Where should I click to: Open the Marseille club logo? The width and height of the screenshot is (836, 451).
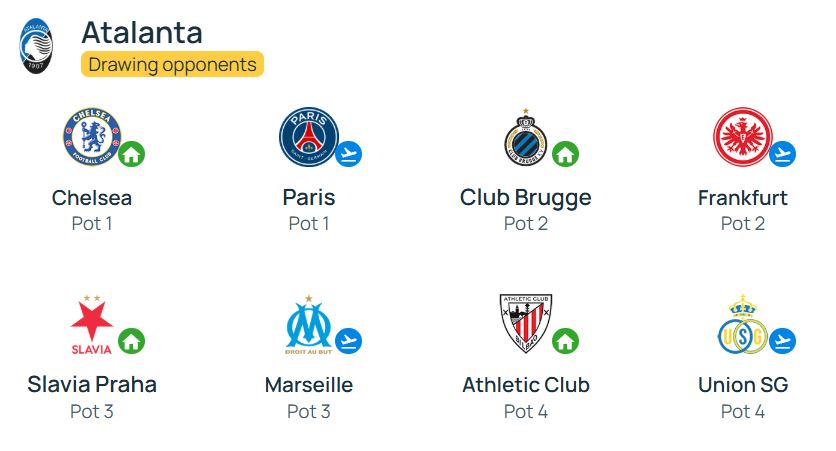309,325
